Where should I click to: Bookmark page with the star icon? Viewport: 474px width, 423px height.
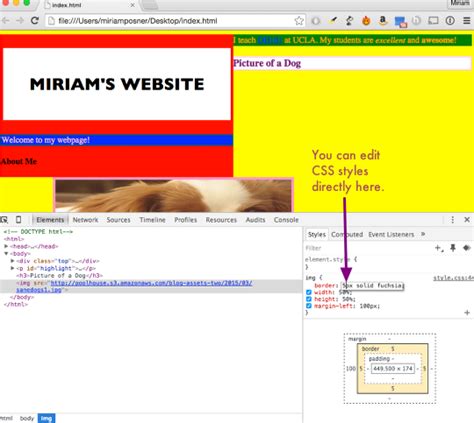coord(299,21)
